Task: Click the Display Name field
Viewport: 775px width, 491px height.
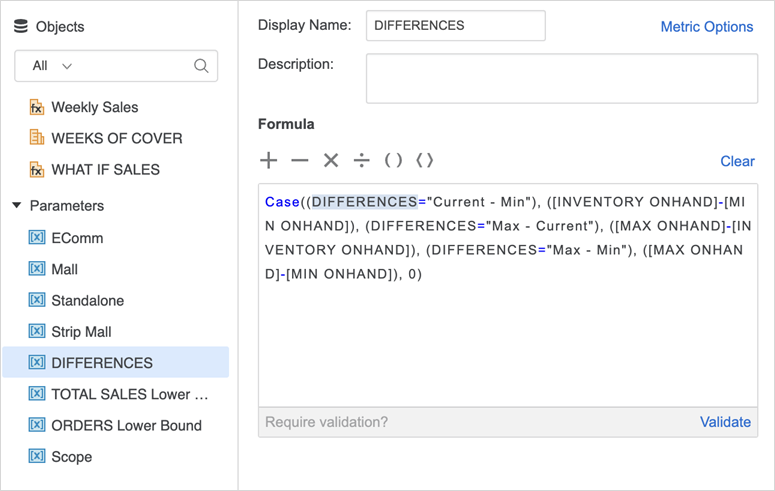Action: pyautogui.click(x=455, y=26)
